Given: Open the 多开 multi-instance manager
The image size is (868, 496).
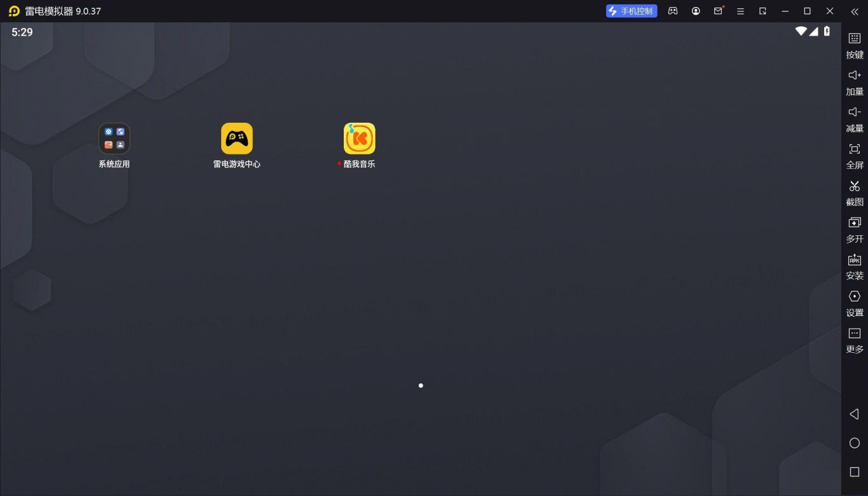Looking at the screenshot, I should pyautogui.click(x=855, y=230).
